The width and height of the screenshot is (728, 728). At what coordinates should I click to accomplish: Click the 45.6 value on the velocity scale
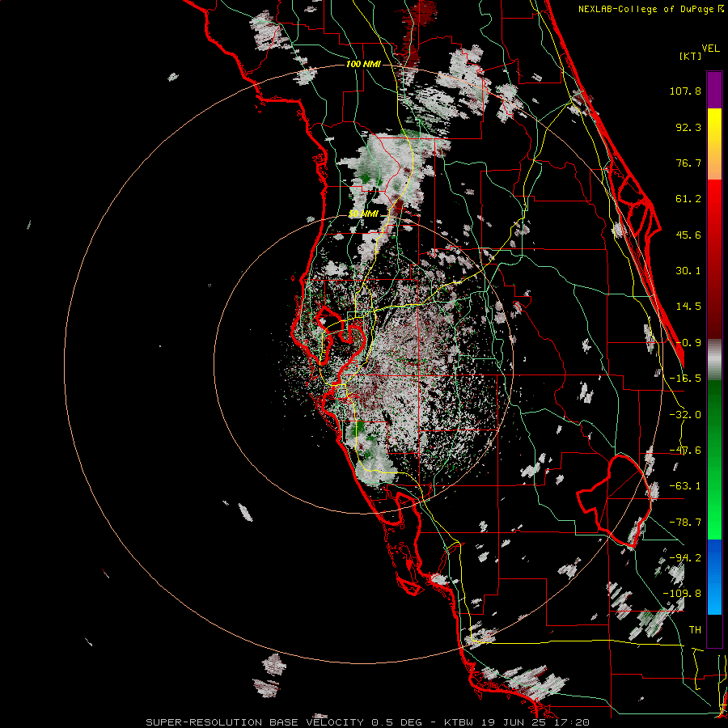point(688,235)
